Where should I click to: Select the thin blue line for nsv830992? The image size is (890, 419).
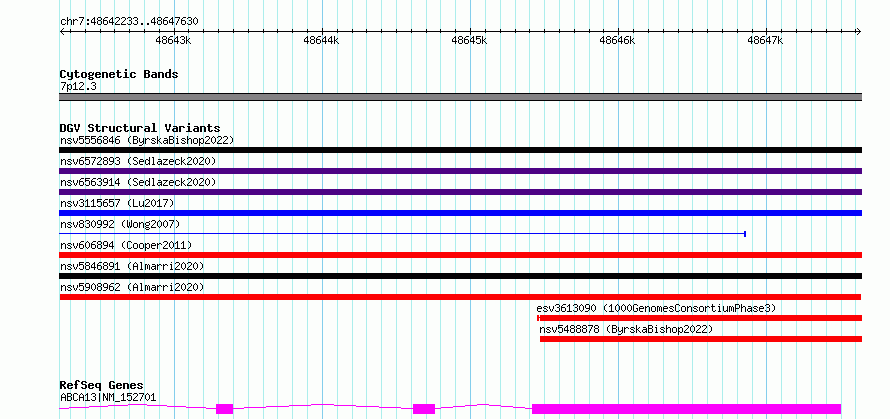pyautogui.click(x=402, y=233)
